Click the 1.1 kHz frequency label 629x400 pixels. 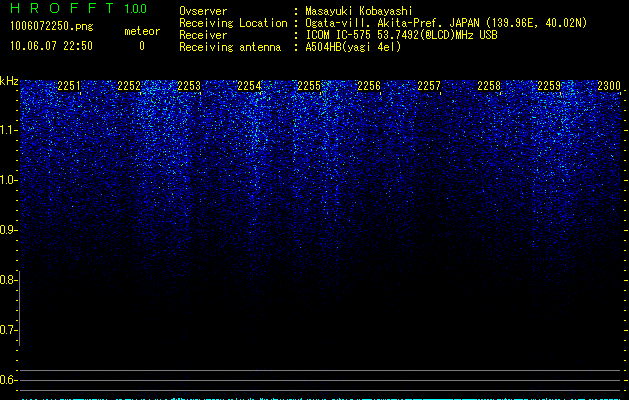pyautogui.click(x=8, y=130)
